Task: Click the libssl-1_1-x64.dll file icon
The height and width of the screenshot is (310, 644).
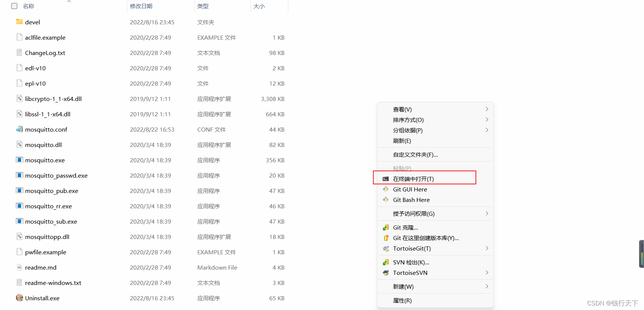Action: pos(19,114)
